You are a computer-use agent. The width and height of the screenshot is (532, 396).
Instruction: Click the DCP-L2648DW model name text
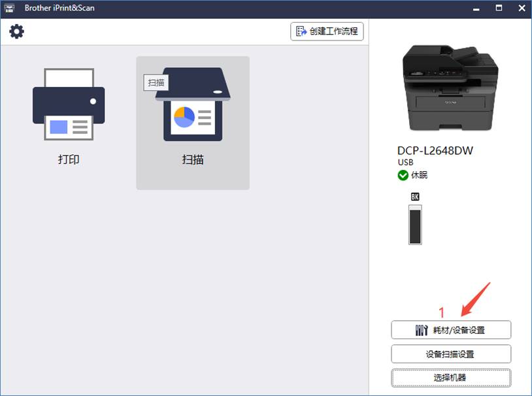coord(435,151)
